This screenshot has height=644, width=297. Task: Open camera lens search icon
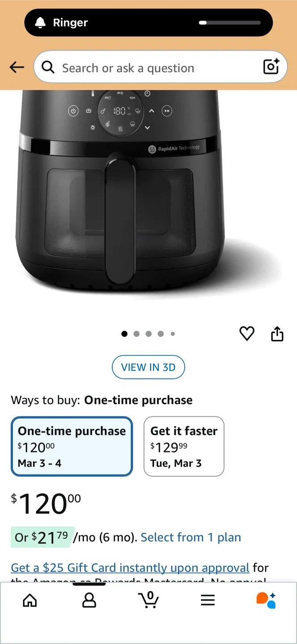click(x=271, y=67)
